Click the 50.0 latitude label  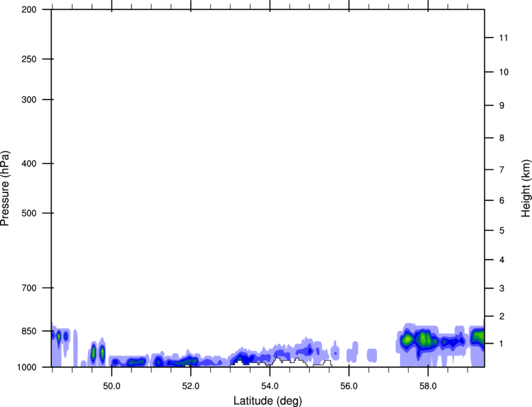[x=111, y=386]
